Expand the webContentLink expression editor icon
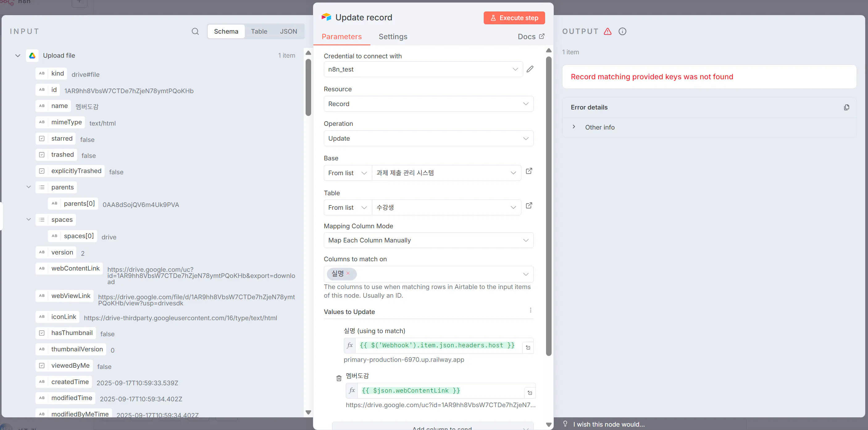 click(530, 393)
